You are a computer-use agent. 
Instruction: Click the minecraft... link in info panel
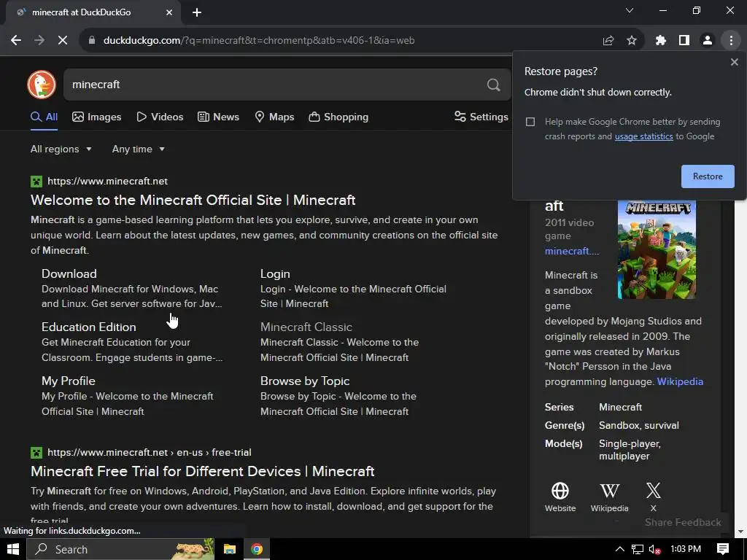coord(572,251)
